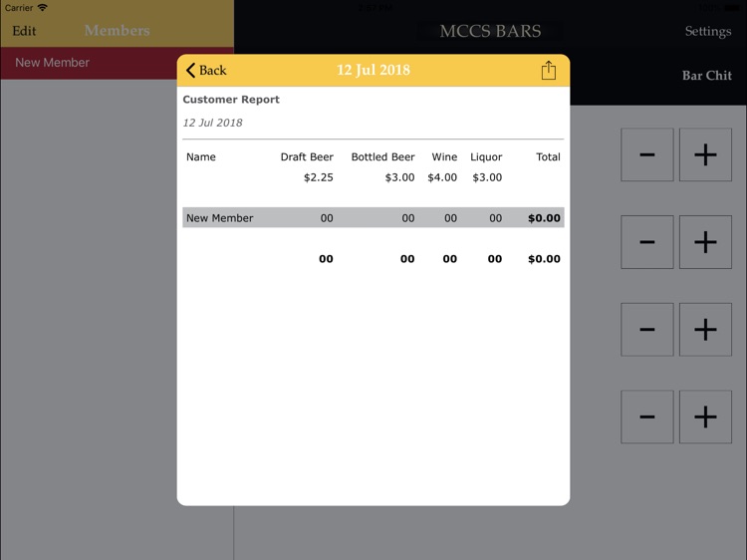Click the 12 Jul 2018 header title

pyautogui.click(x=373, y=70)
